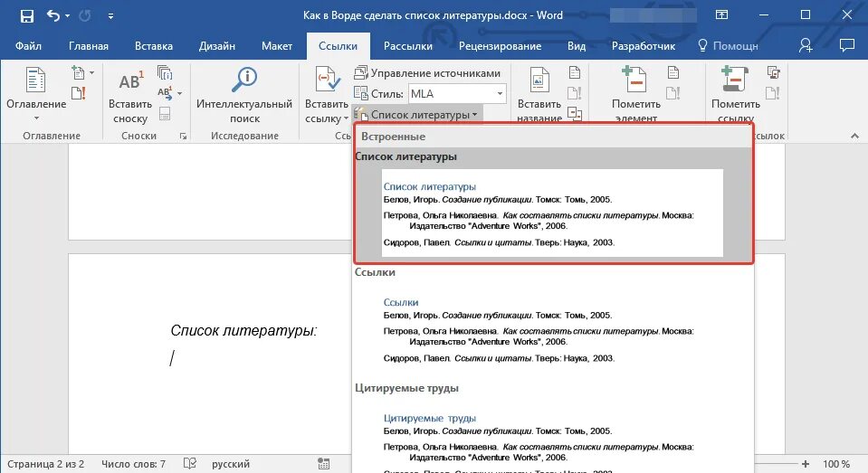Click the Update Table icon in the Оглавление group
Image resolution: width=868 pixels, height=473 pixels.
tap(79, 93)
